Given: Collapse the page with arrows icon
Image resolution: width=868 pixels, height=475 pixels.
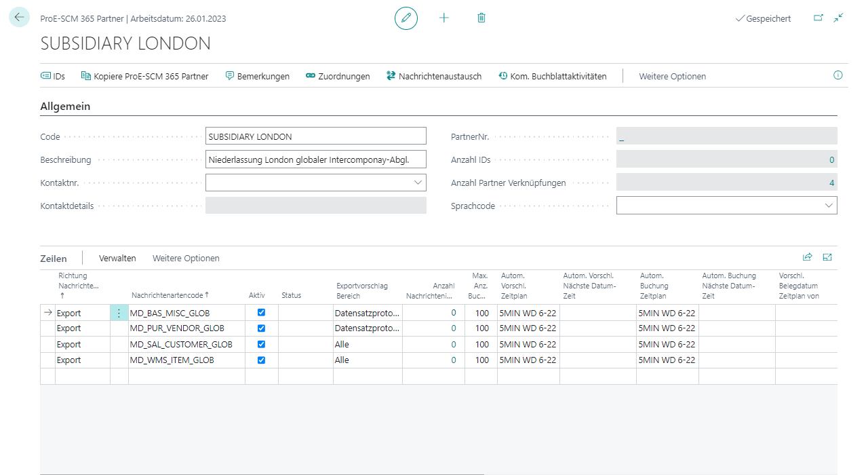Looking at the screenshot, I should coord(839,18).
